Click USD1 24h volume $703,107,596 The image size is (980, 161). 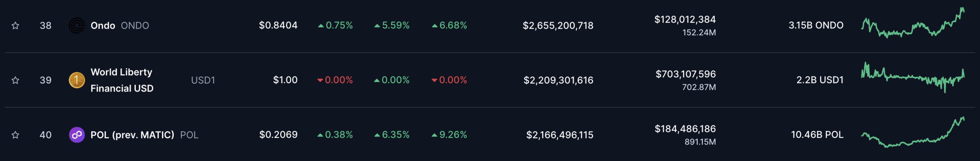[686, 74]
